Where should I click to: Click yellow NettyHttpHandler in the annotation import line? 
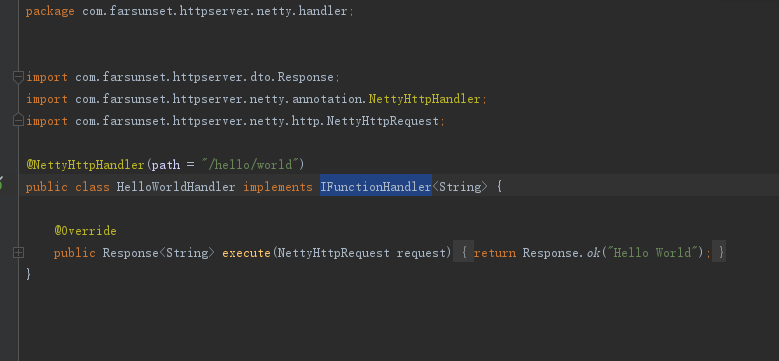click(424, 99)
